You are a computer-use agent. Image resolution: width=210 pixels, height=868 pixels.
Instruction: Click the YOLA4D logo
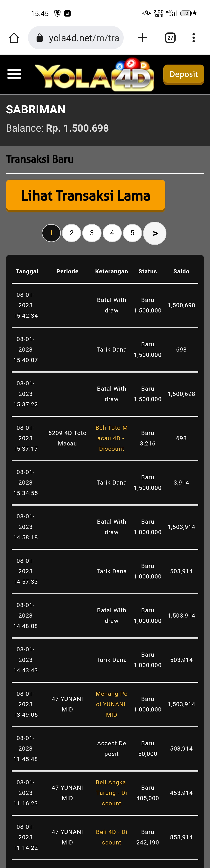pos(94,75)
